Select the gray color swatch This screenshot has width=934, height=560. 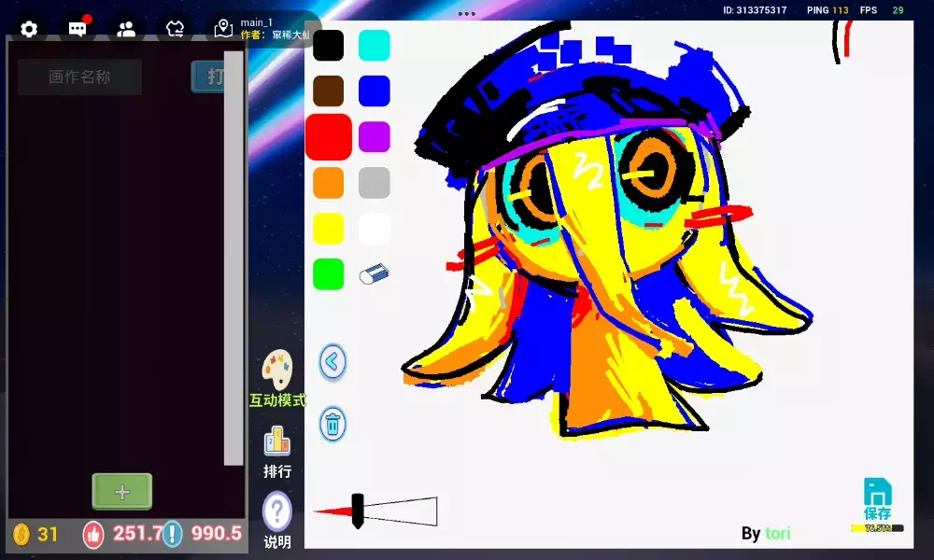pyautogui.click(x=375, y=183)
